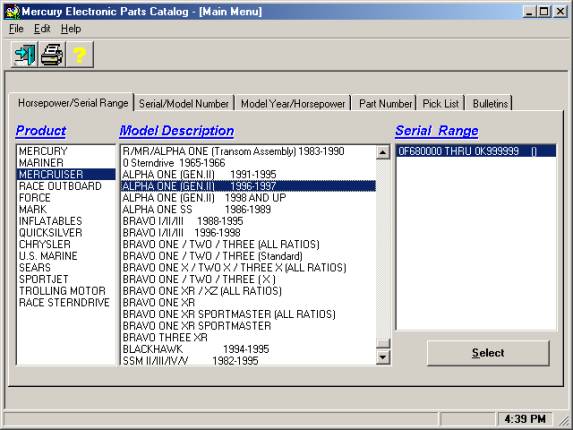573x430 pixels.
Task: Select CHRYSLER product
Action: [66, 244]
